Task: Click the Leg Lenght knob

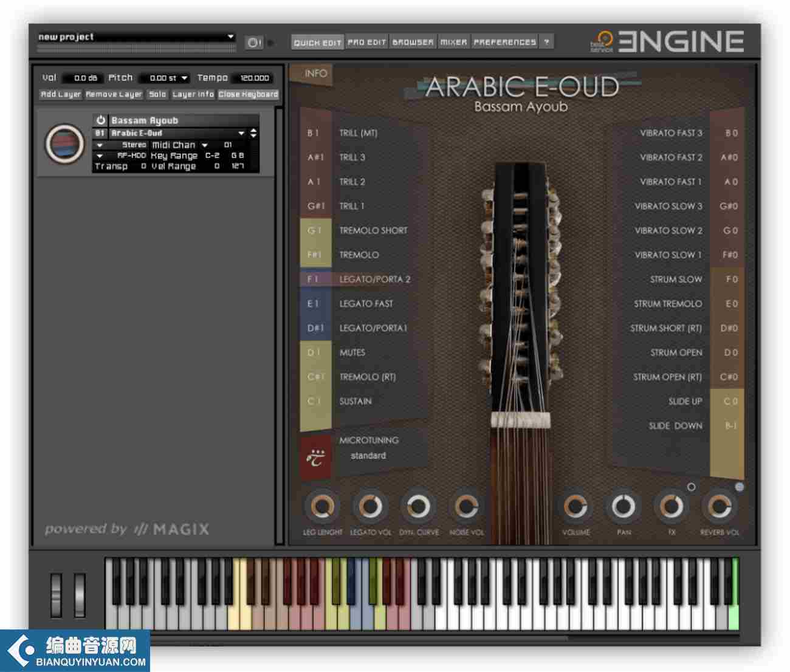Action: coord(322,506)
